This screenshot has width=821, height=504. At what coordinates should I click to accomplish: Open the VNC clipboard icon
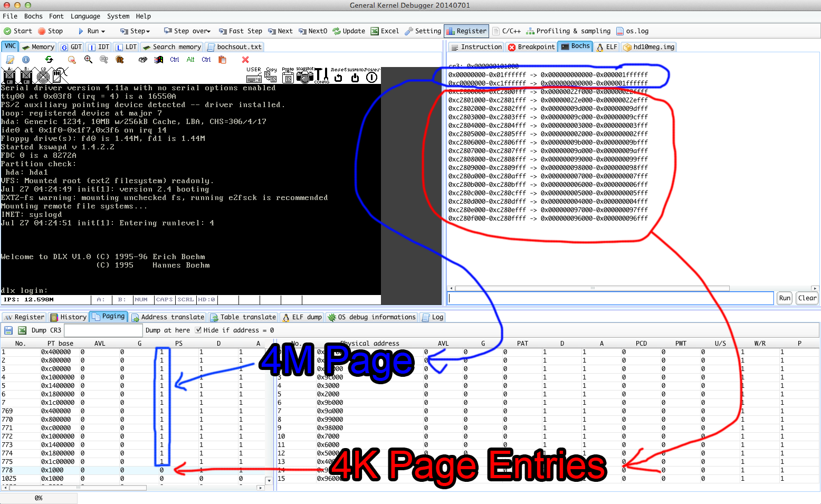[x=222, y=60]
